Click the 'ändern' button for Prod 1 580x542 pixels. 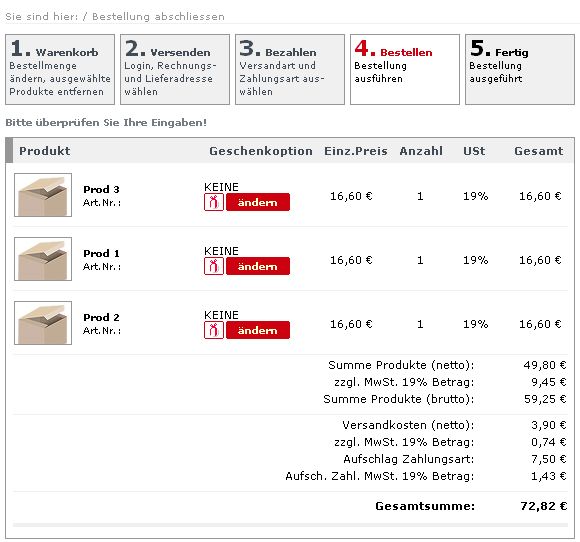coord(258,266)
